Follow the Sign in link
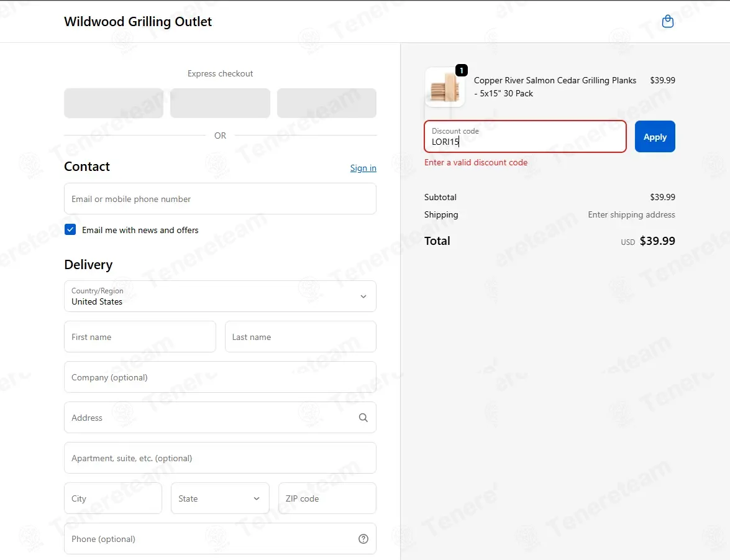 coord(363,168)
